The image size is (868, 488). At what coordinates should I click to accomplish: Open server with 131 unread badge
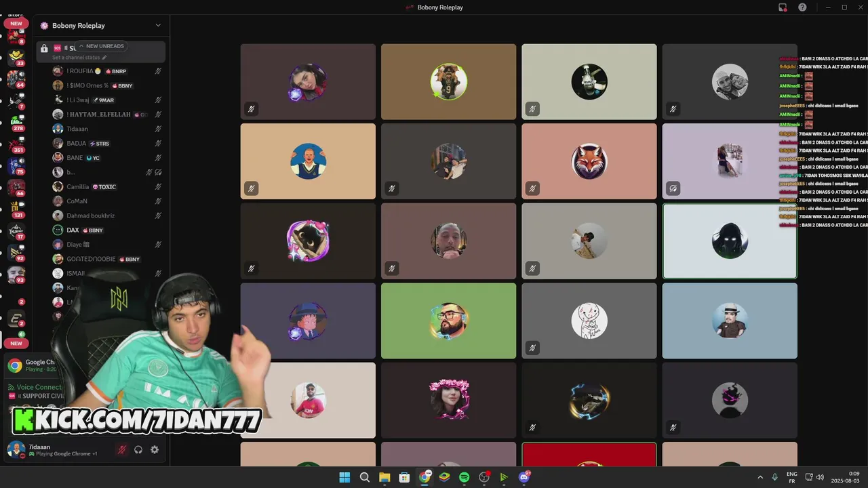tap(16, 209)
